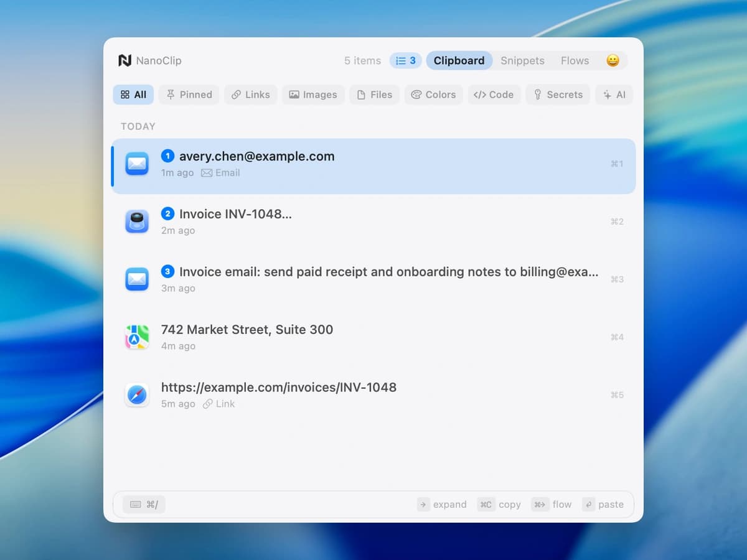Viewport: 747px width, 560px height.
Task: Show the Secrets filter
Action: pos(558,95)
